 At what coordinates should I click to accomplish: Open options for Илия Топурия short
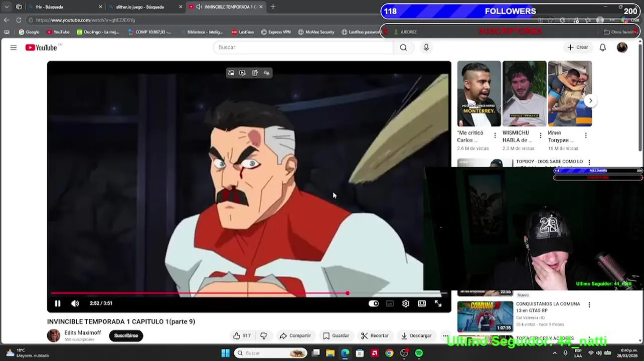pyautogui.click(x=586, y=135)
